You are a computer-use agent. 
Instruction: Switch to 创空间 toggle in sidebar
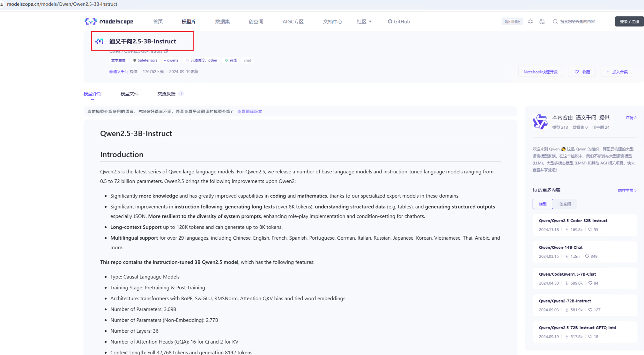pos(565,204)
